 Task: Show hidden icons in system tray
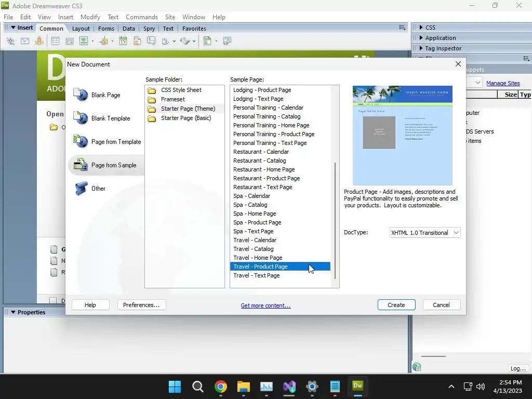click(451, 387)
